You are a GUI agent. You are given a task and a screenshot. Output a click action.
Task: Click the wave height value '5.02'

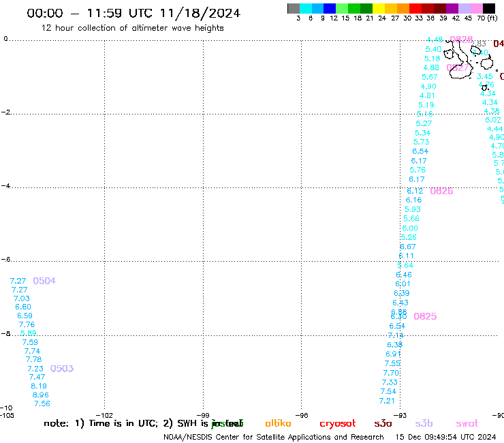click(493, 120)
